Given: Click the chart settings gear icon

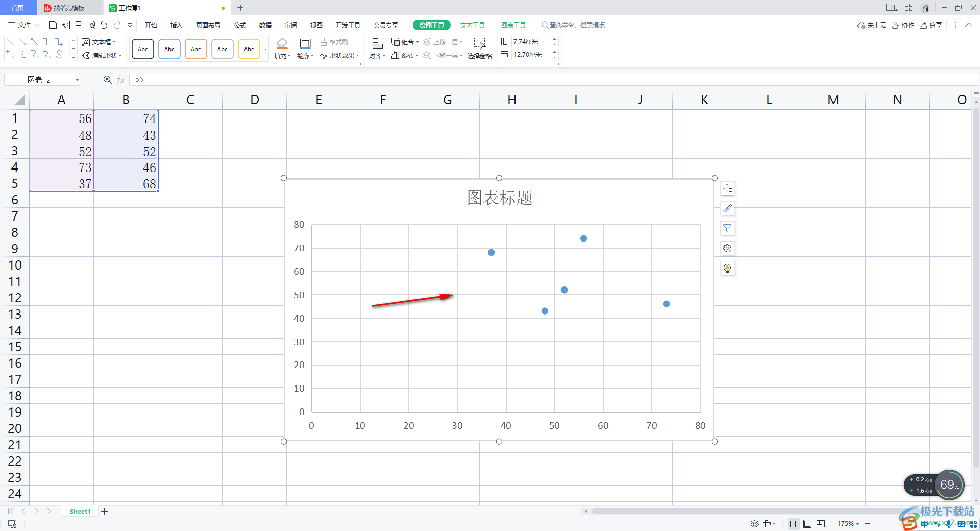Looking at the screenshot, I should click(x=727, y=248).
